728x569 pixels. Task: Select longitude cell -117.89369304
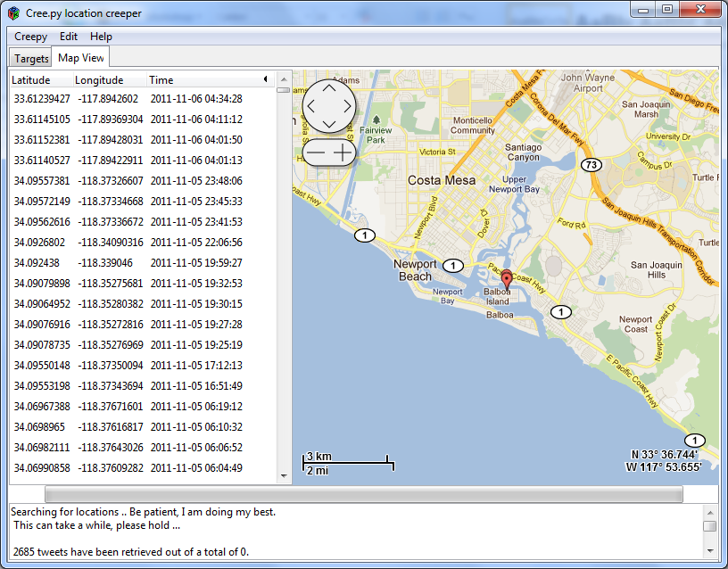(111, 120)
